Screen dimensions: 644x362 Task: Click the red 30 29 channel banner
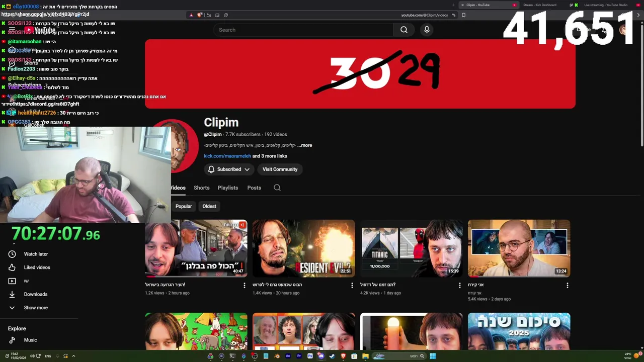coord(360,74)
